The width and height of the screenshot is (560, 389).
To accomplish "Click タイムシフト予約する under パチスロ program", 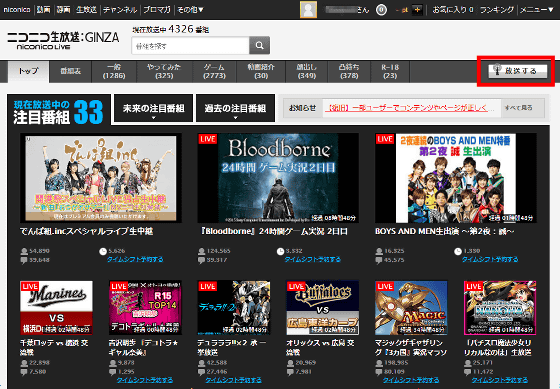I will [x=500, y=380].
